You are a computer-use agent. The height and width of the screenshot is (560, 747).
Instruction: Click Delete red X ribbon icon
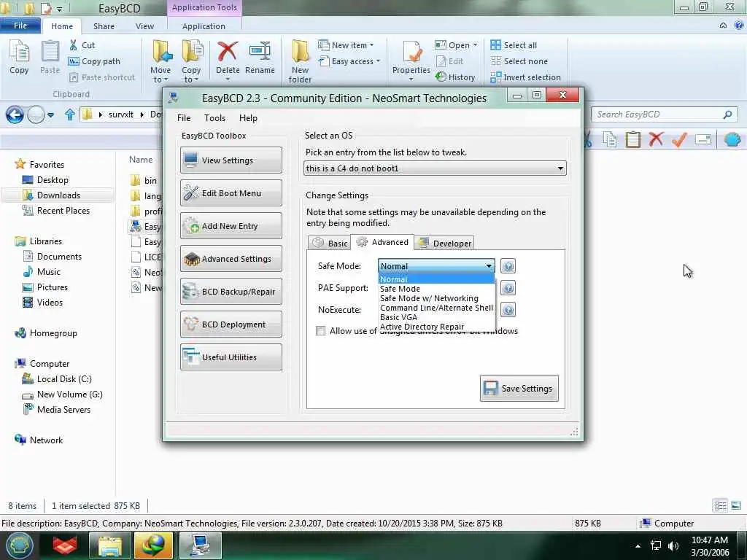coord(228,52)
